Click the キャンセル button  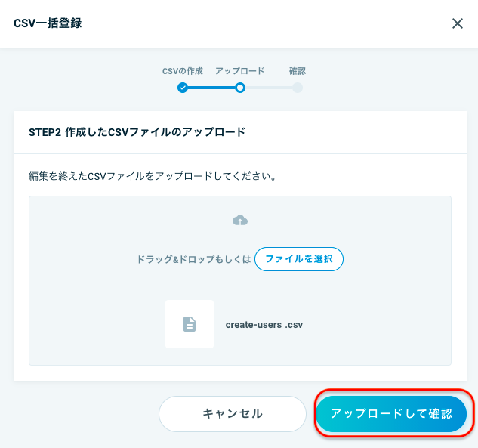point(233,413)
